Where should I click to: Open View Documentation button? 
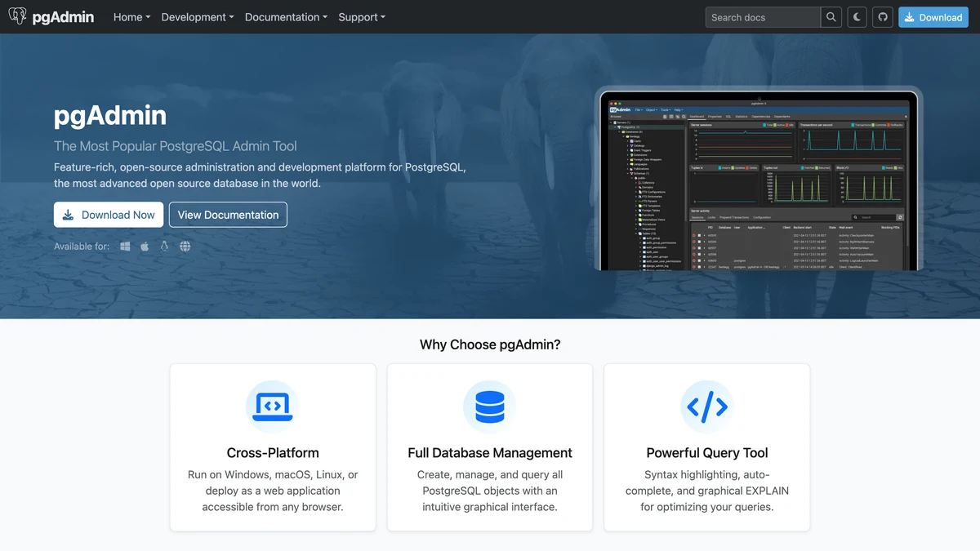click(228, 215)
